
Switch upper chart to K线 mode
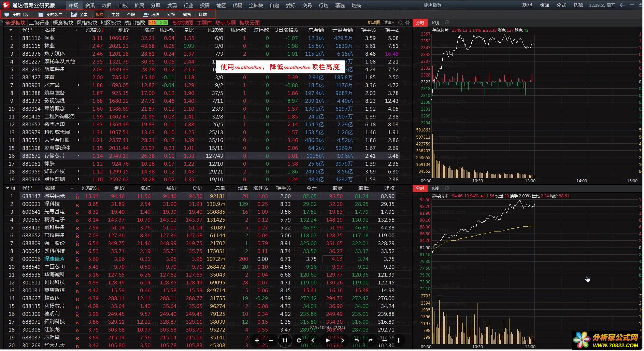click(x=435, y=23)
